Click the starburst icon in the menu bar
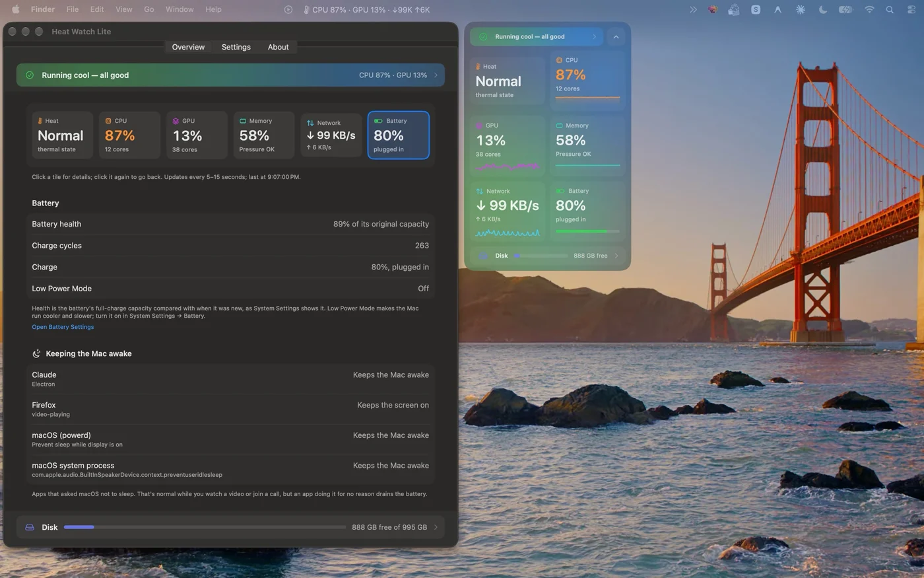This screenshot has width=924, height=578. [x=801, y=9]
